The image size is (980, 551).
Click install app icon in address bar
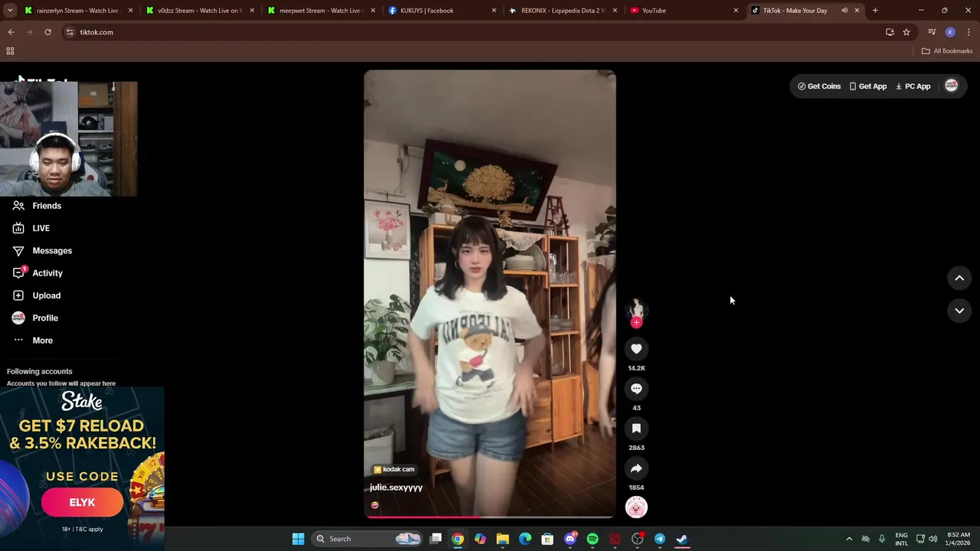(x=890, y=32)
